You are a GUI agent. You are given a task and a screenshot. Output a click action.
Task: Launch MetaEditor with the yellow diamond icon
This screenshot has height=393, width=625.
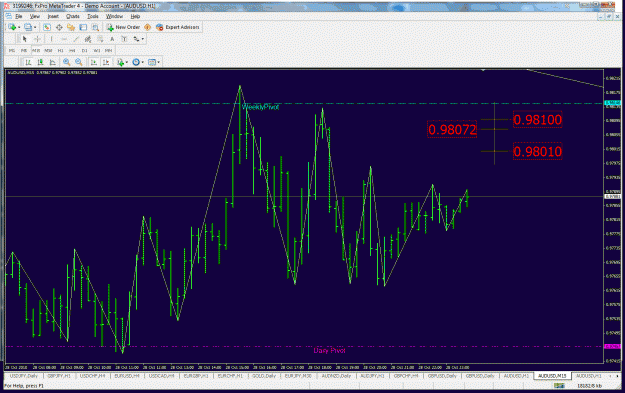(147, 27)
